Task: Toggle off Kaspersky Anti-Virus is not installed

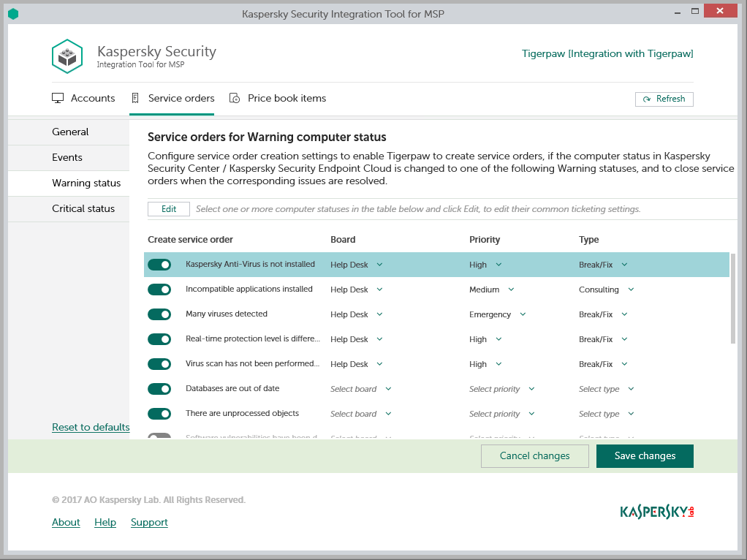Action: tap(159, 265)
